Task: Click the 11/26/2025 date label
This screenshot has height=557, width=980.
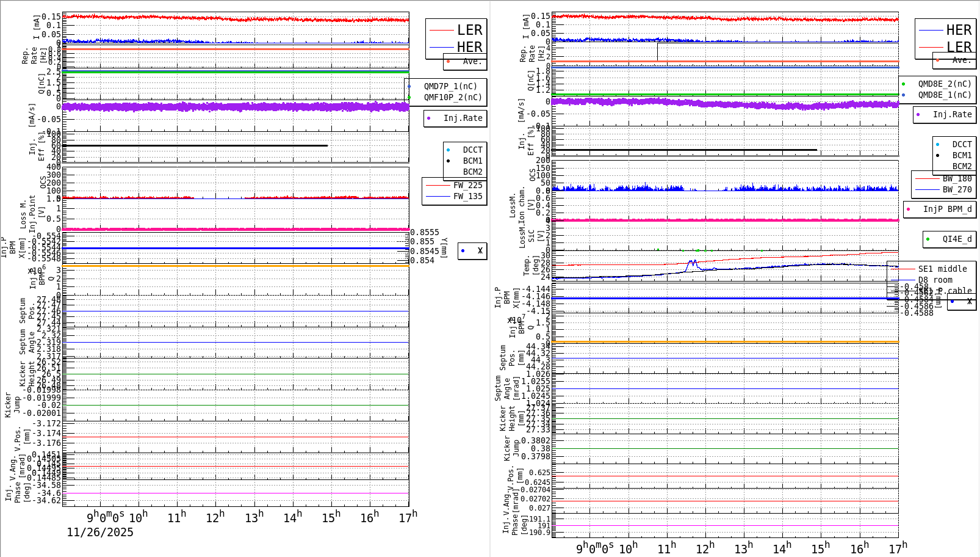Action: [x=99, y=533]
